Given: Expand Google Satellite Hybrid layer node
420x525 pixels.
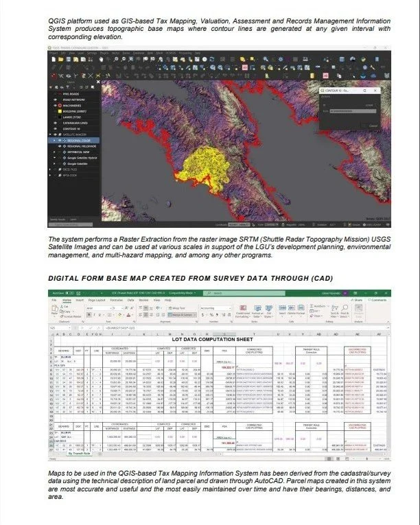Looking at the screenshot, I should (x=54, y=158).
